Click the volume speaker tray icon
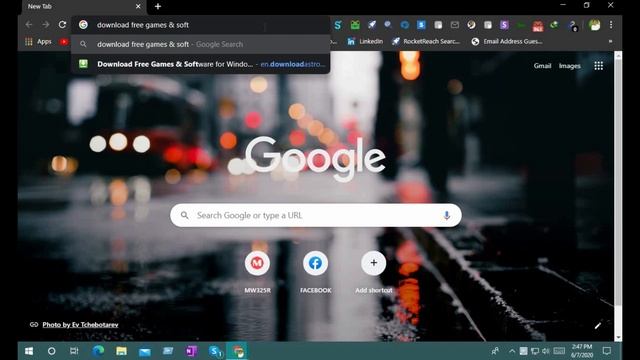This screenshot has width=640, height=360. (545, 351)
